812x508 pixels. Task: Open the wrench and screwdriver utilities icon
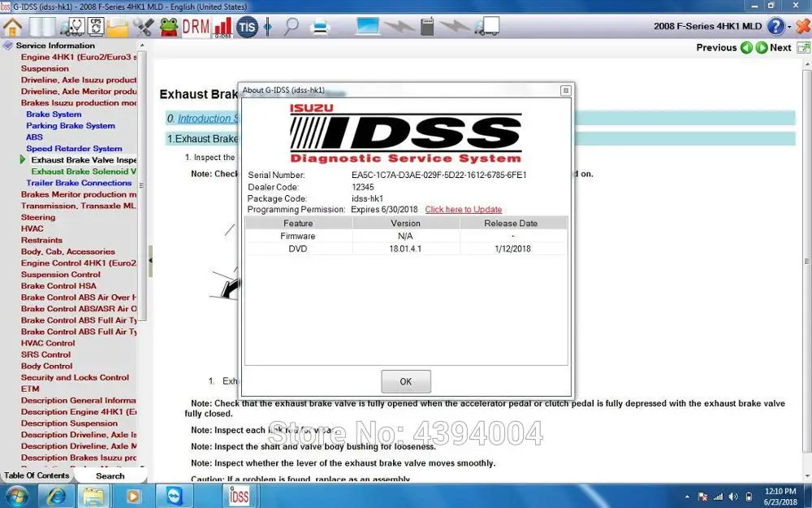pyautogui.click(x=144, y=27)
